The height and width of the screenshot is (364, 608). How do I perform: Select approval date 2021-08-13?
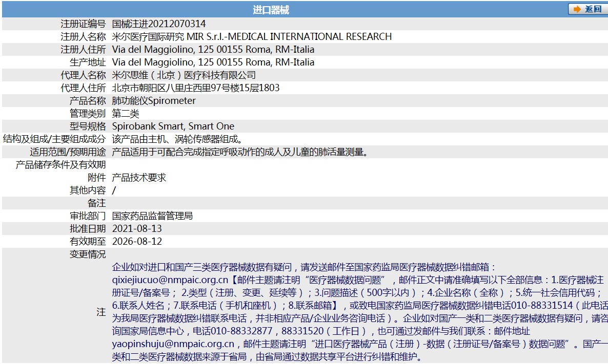click(x=137, y=229)
